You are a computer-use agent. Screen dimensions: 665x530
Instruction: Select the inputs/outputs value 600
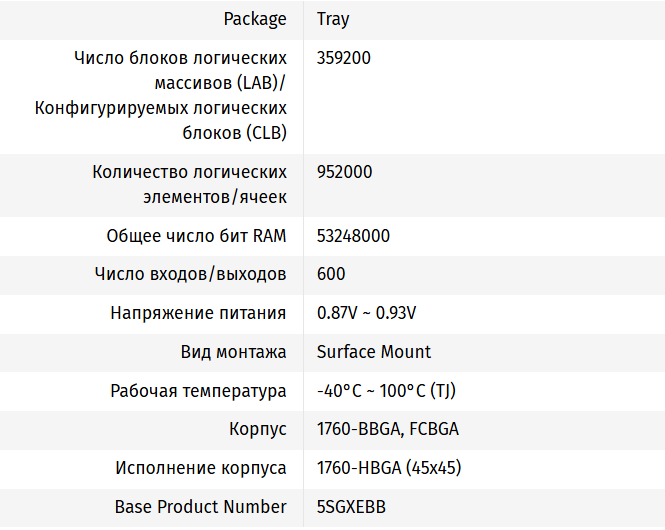[x=331, y=274]
